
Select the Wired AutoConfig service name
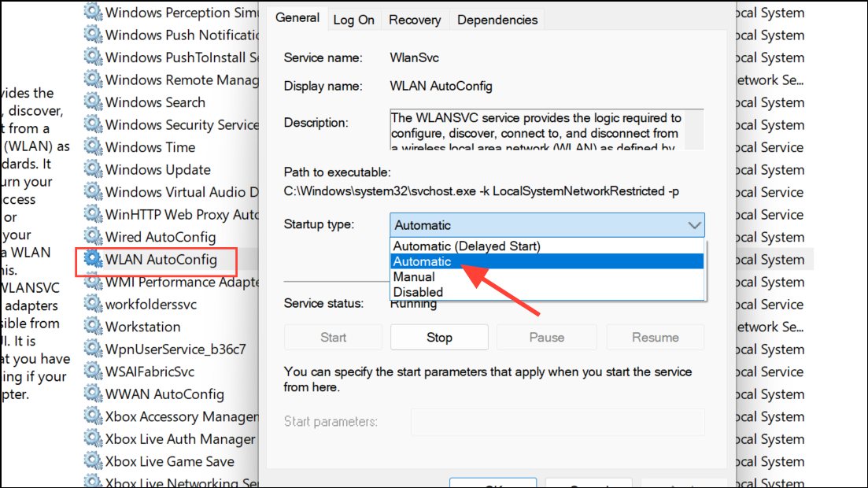161,237
